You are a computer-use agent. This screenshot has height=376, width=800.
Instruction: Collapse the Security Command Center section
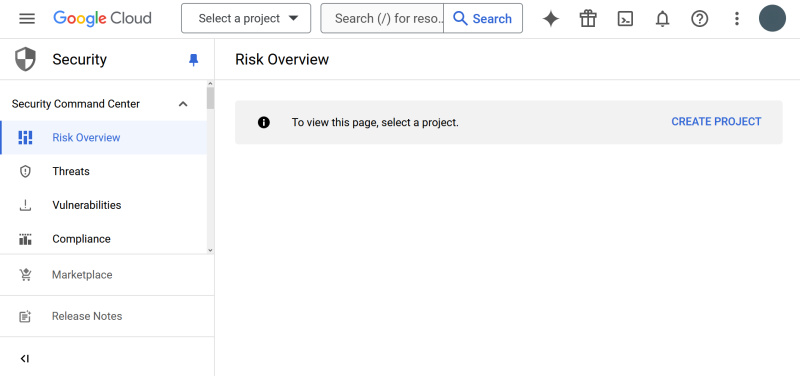[183, 104]
